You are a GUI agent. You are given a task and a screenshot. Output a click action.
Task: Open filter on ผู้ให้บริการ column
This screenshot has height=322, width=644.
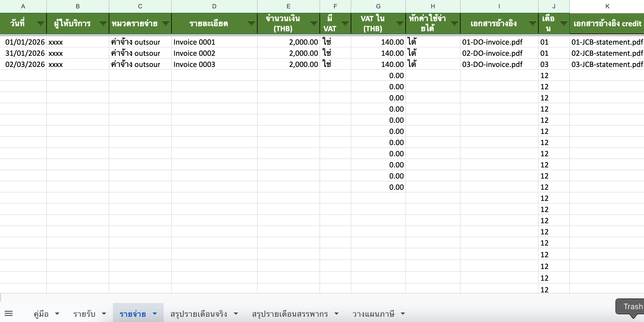tap(103, 24)
